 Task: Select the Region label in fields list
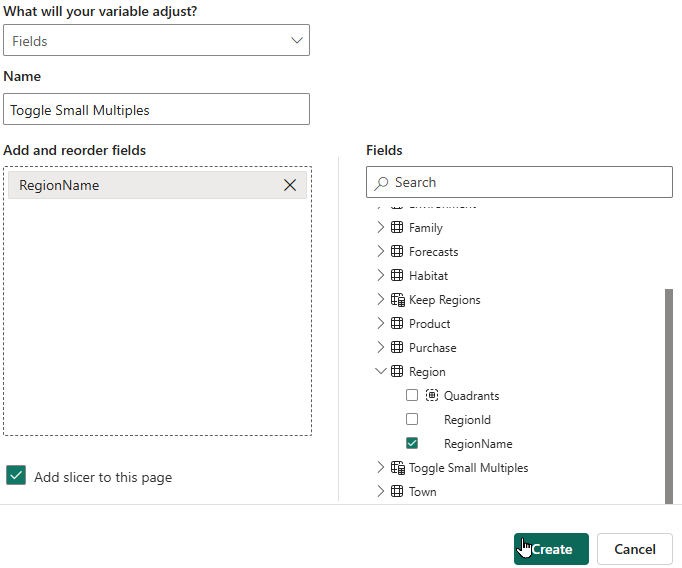click(x=427, y=372)
